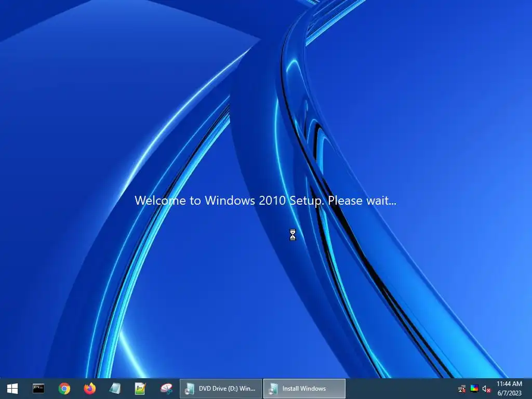Open Firefox from the taskbar
Screen dimensions: 532x399
coord(89,389)
